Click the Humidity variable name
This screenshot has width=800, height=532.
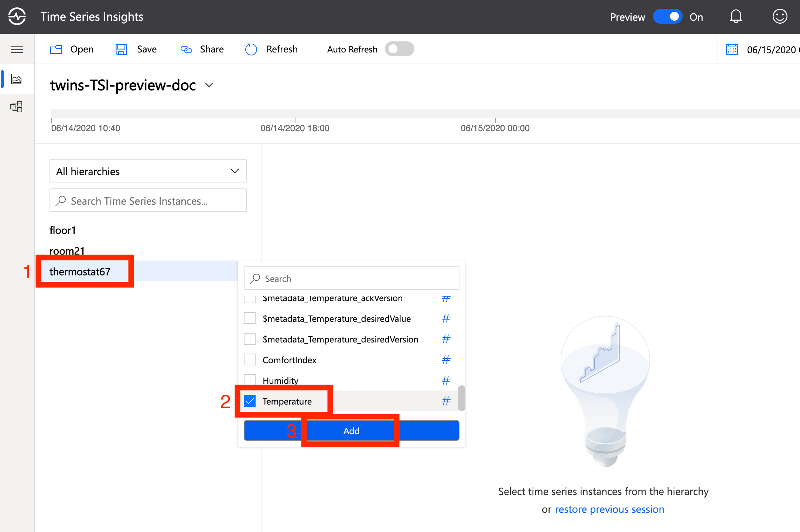click(x=280, y=381)
